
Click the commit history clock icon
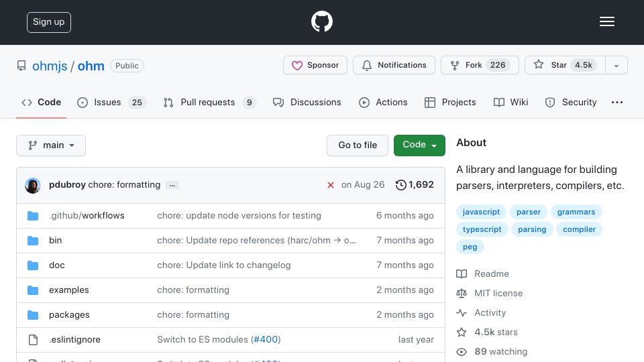click(x=401, y=185)
